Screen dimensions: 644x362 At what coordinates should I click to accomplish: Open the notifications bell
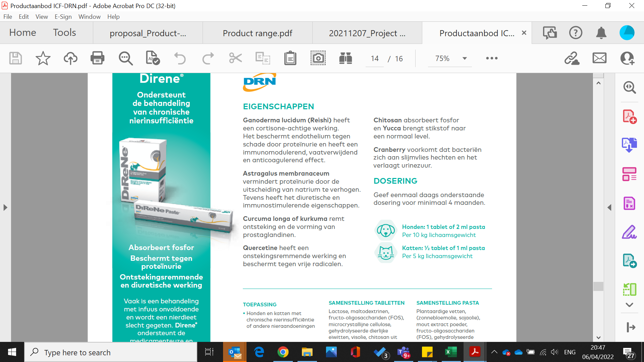[x=601, y=33]
